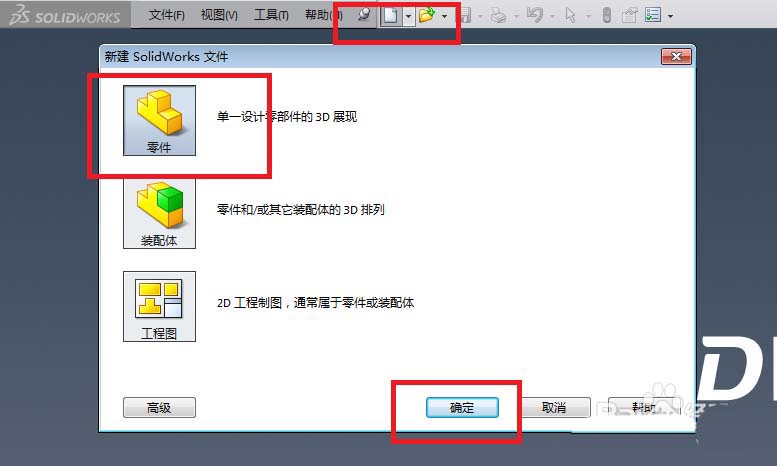This screenshot has width=777, height=466.
Task: Click the Options checklist icon in toolbar
Action: tap(653, 15)
